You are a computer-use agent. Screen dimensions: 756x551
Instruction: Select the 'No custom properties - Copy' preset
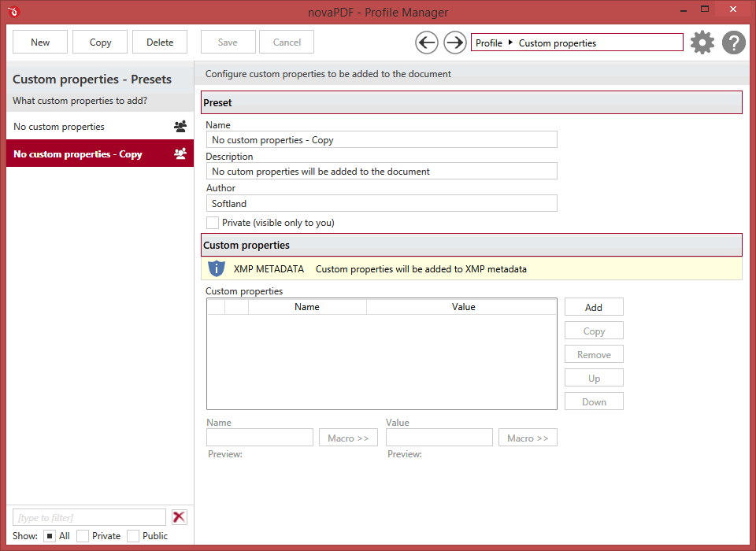(x=100, y=153)
